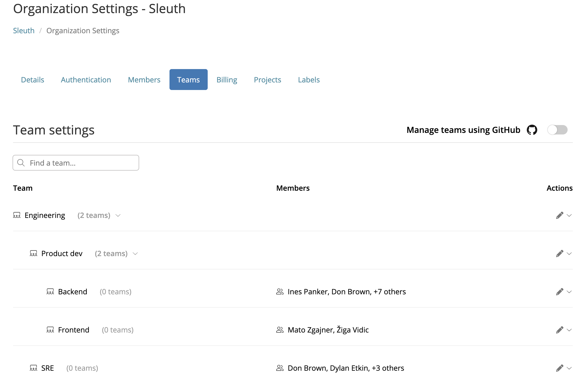
Task: Click the GitHub logo icon
Action: (532, 130)
